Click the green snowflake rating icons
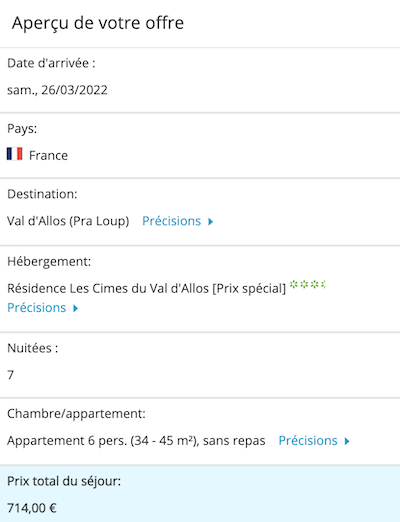 307,285
